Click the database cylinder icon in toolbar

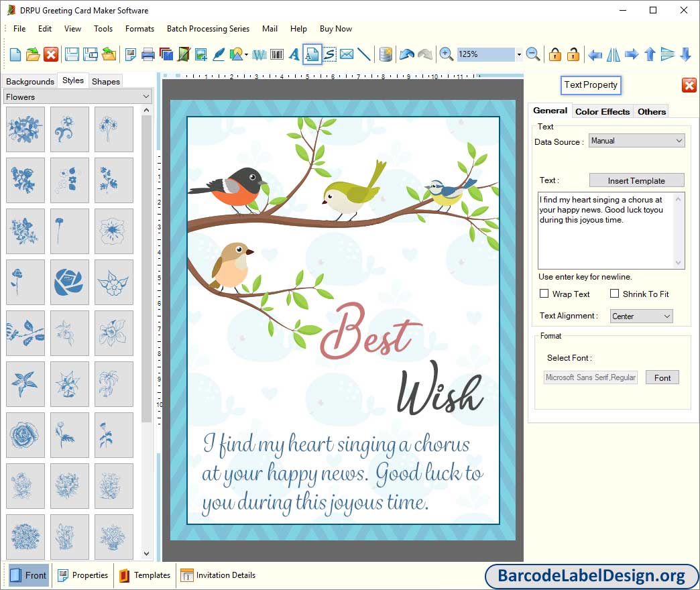click(386, 54)
